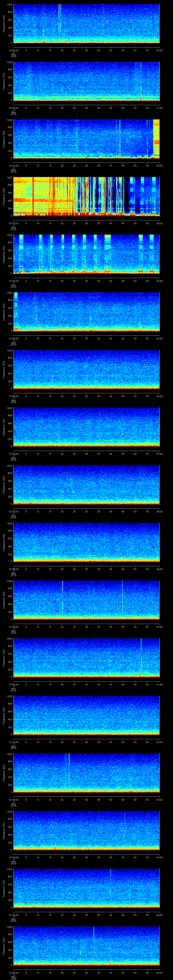Select the spectrogram panel starting at 10:31:00
The width and height of the screenshot is (173, 980).
[x=86, y=139]
